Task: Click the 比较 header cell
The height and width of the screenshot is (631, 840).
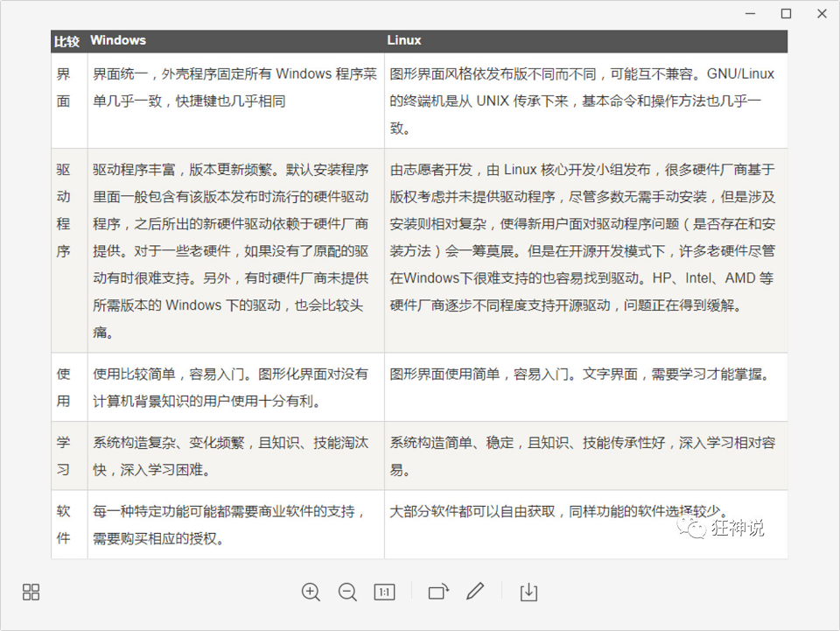Action: tap(66, 41)
